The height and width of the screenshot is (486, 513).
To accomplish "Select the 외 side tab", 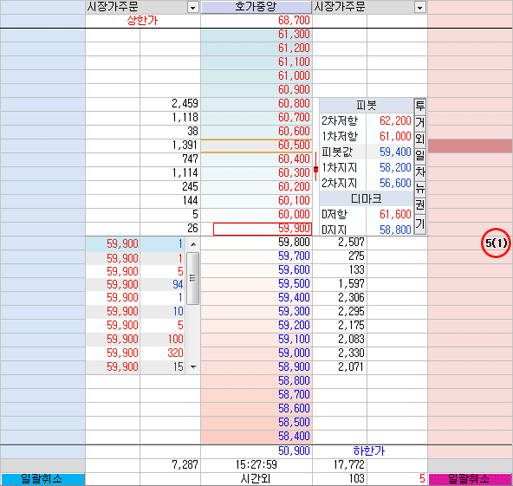I will (420, 138).
